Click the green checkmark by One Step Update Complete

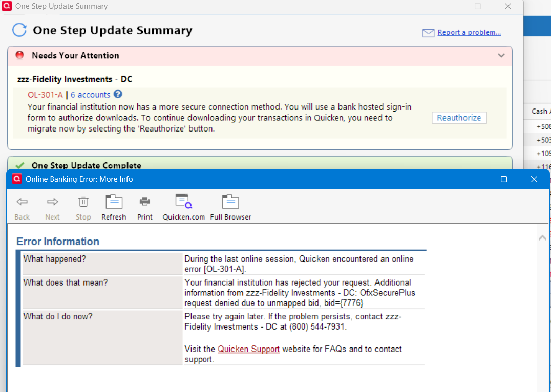(x=20, y=165)
